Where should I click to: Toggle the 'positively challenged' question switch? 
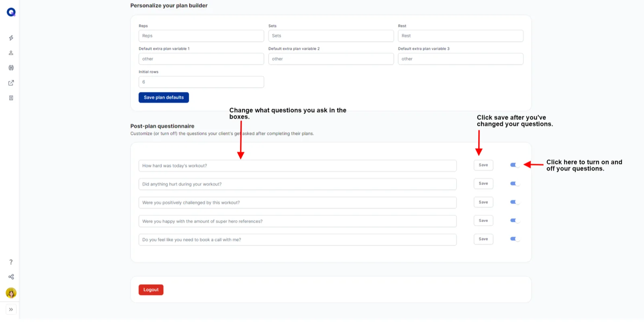tap(515, 202)
